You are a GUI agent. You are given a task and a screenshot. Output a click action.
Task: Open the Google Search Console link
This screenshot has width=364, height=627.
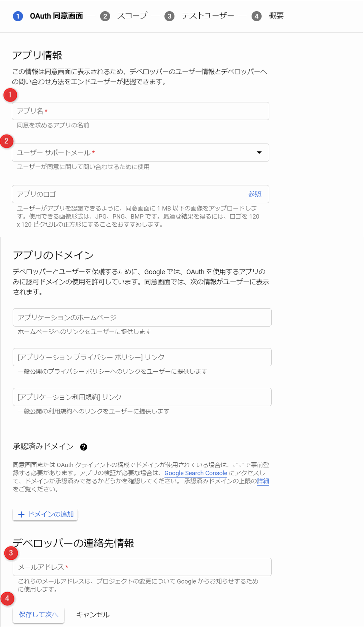[196, 473]
